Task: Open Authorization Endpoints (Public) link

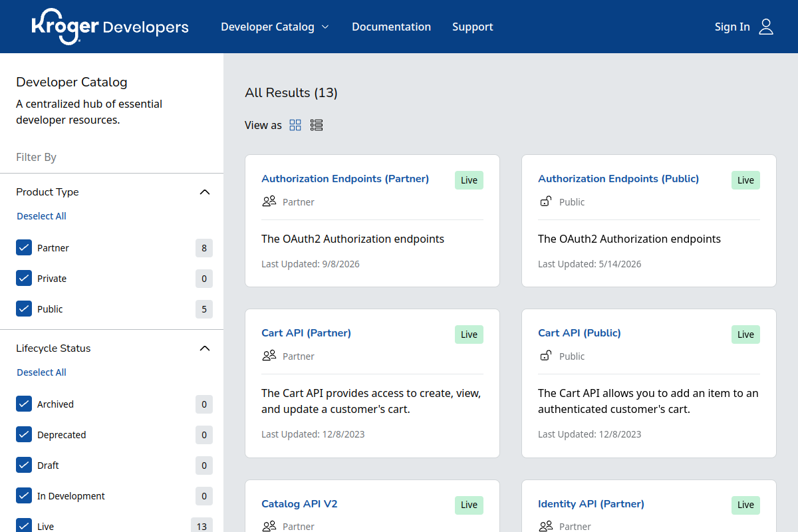Action: click(x=618, y=178)
